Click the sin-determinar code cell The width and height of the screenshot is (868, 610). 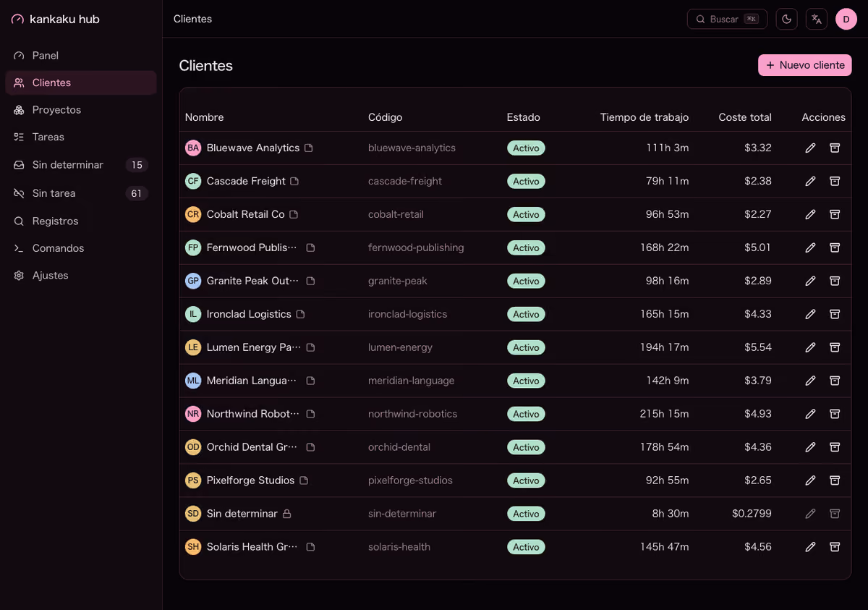pos(402,514)
